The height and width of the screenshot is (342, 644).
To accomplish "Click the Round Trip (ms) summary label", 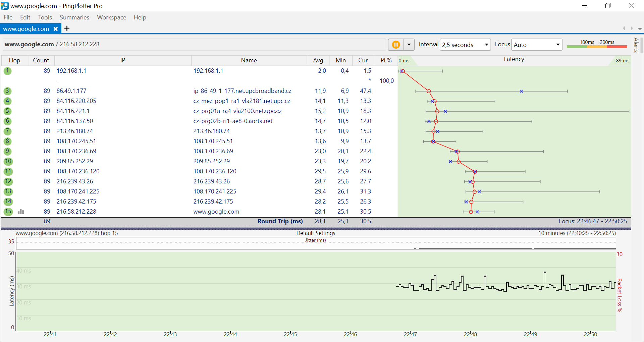I will pyautogui.click(x=280, y=221).
